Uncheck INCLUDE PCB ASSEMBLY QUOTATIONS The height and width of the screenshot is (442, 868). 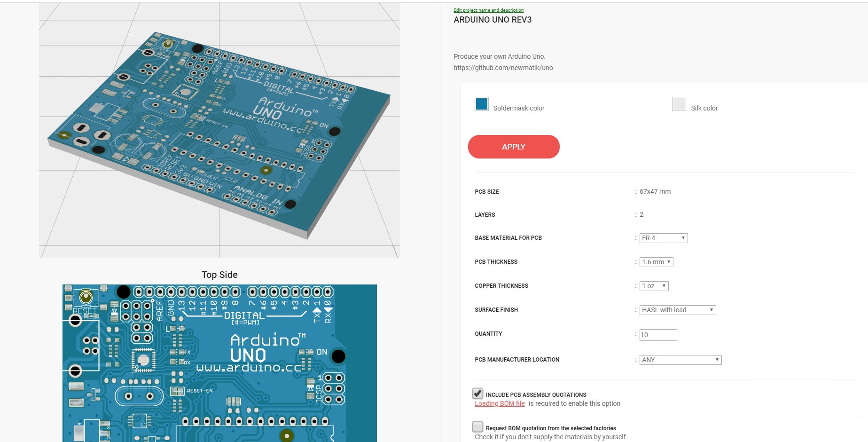[x=478, y=395]
